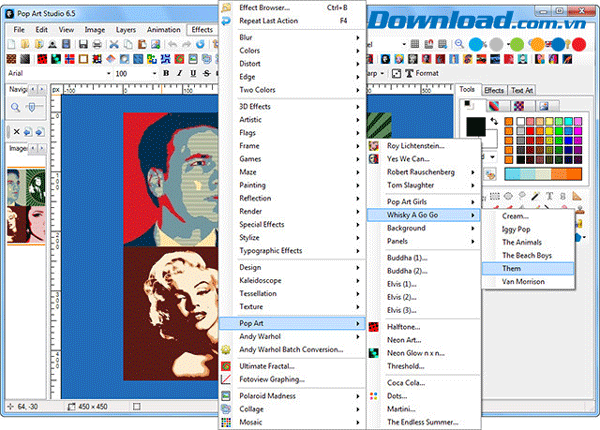Screen dimensions: 600x430
Task: Click the Ultimate Fractal menu icon
Action: click(228, 365)
